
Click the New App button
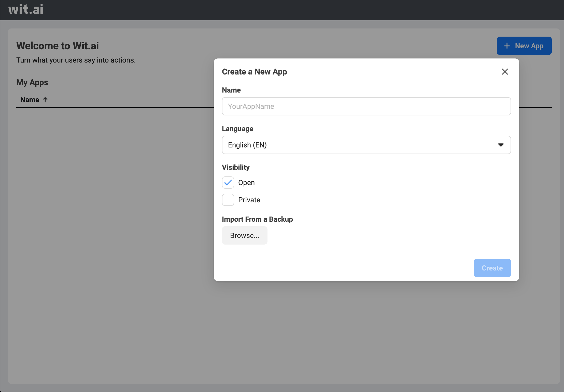524,46
